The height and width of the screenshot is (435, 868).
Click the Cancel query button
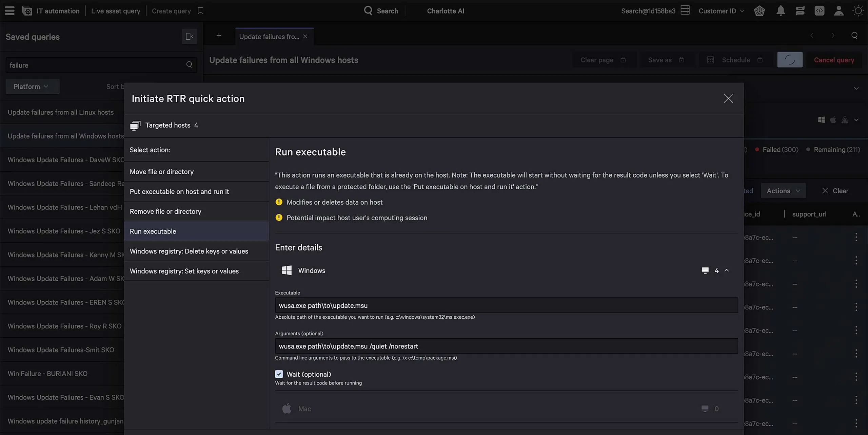[834, 60]
